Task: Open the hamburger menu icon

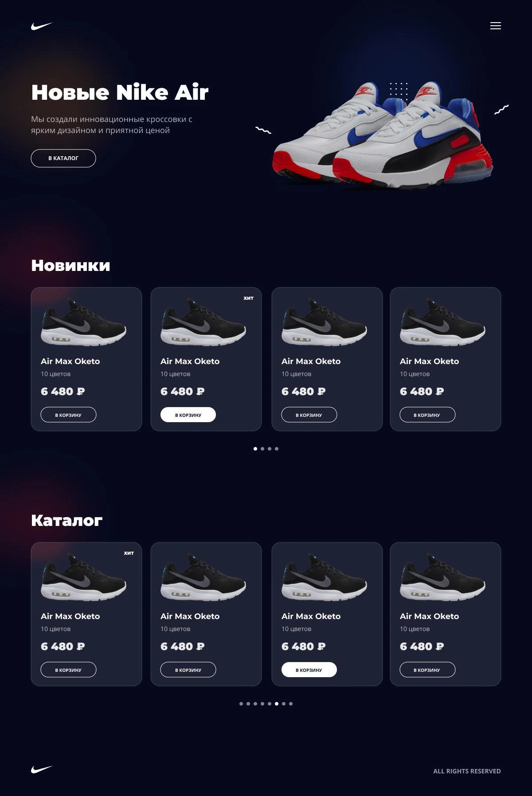Action: tap(495, 26)
